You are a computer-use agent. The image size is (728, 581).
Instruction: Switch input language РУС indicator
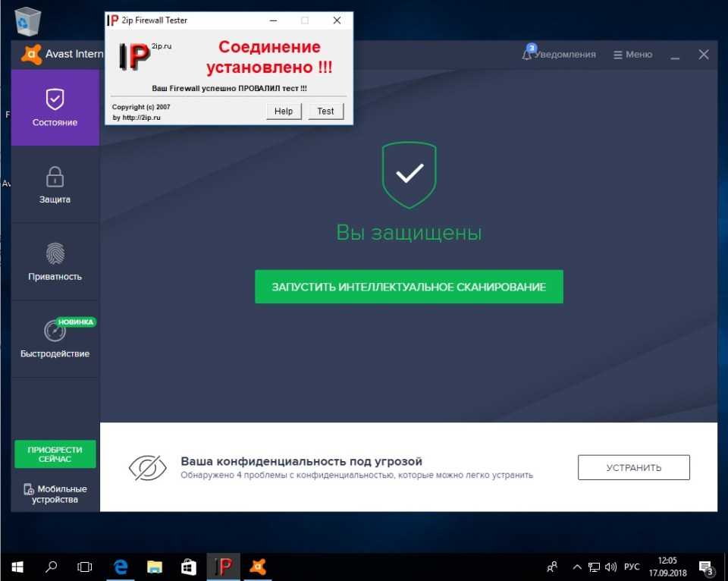(x=631, y=567)
